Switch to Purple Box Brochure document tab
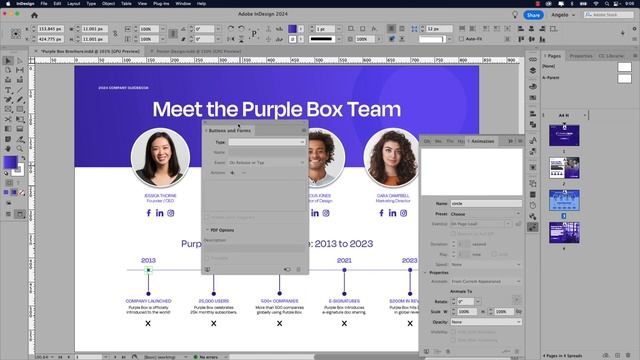 91,51
